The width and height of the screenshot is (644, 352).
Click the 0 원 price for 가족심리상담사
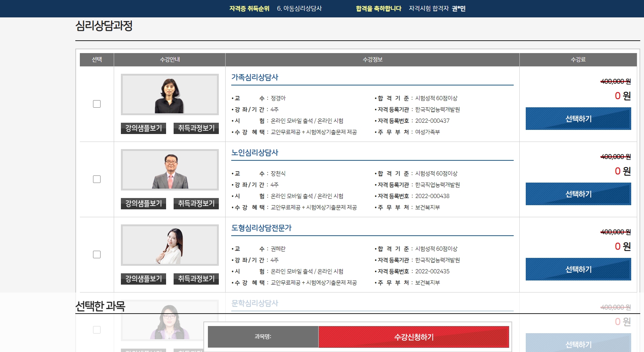623,96
